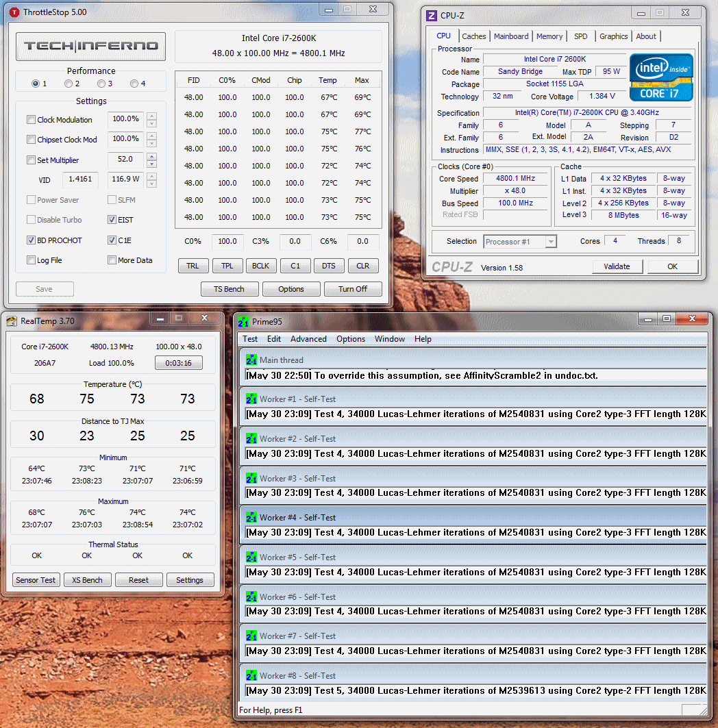Click the Worker #8 Self-Test icon

point(251,676)
